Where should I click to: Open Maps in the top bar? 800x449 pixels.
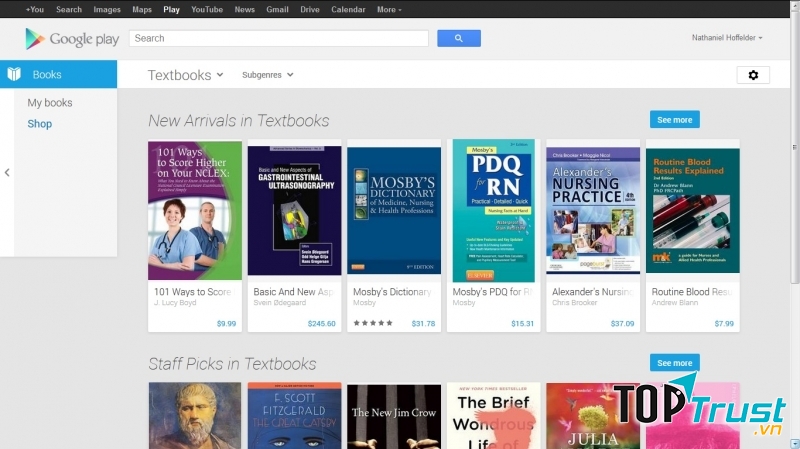click(x=142, y=9)
